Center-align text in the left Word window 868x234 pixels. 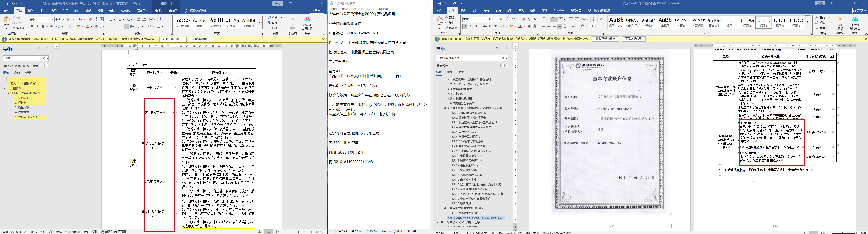pos(116,26)
